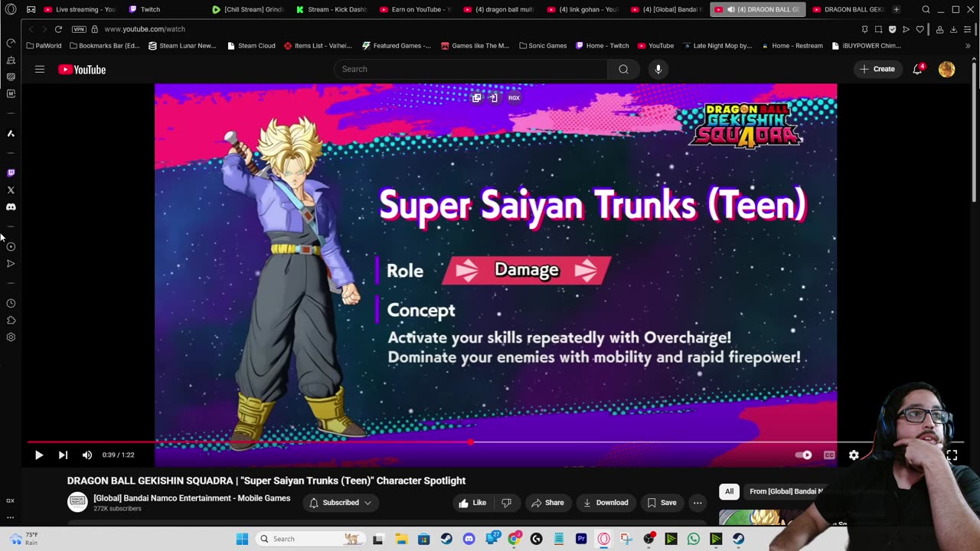
Task: Toggle the autoplay switch in the player
Action: point(803,455)
